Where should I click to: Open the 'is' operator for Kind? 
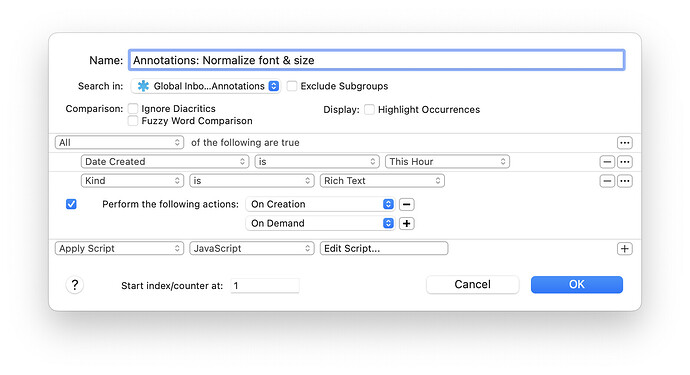(x=252, y=180)
